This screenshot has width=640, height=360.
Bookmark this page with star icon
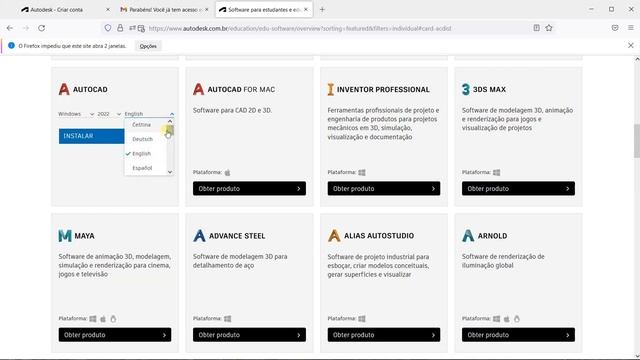tap(549, 28)
